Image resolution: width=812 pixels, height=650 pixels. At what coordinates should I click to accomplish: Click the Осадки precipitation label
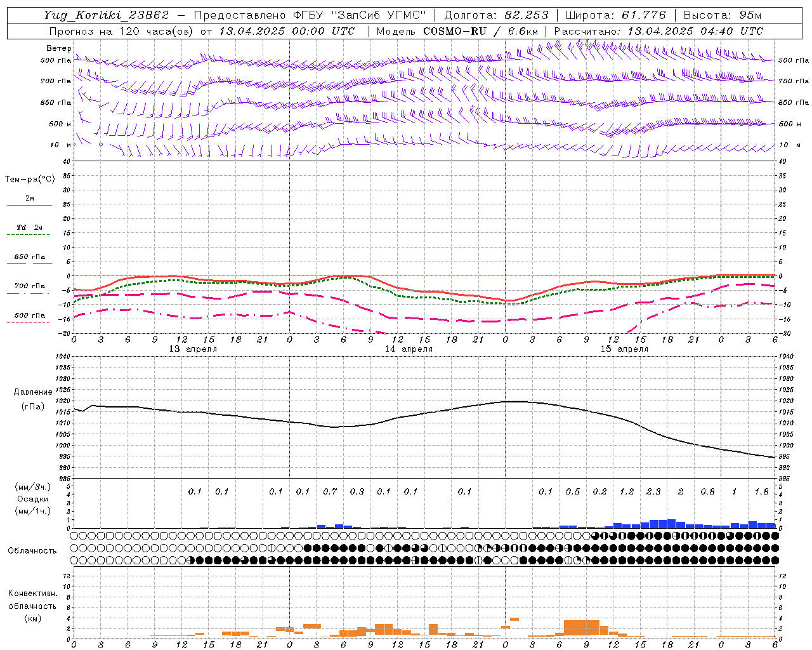click(32, 499)
